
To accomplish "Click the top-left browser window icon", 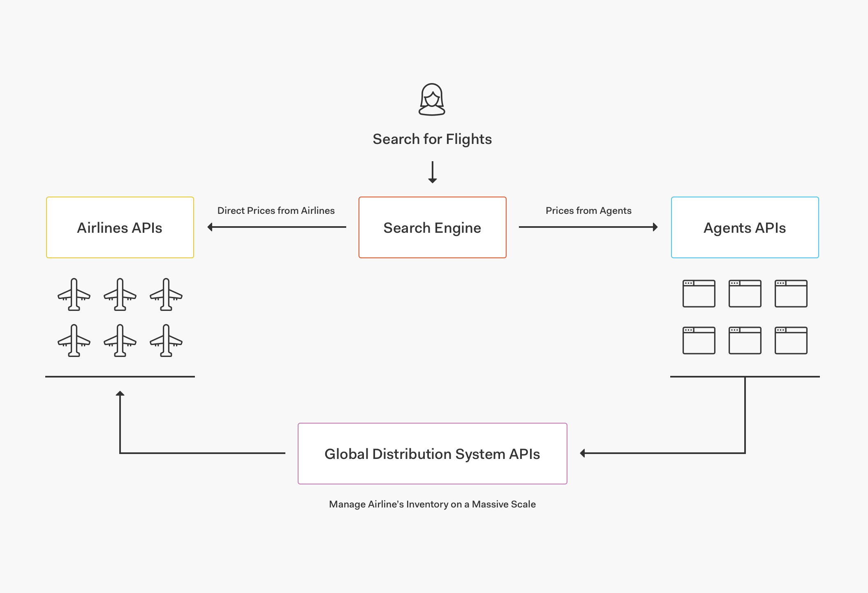I will (x=699, y=294).
